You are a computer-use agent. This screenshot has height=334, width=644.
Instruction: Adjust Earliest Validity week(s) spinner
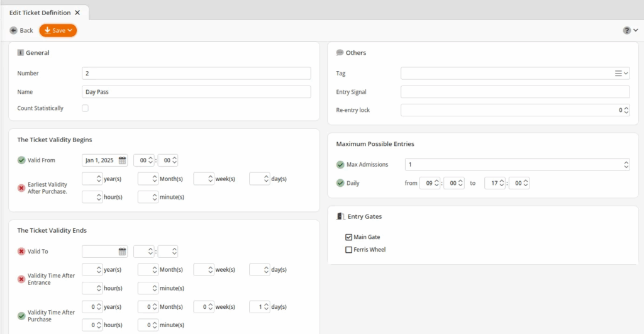210,179
